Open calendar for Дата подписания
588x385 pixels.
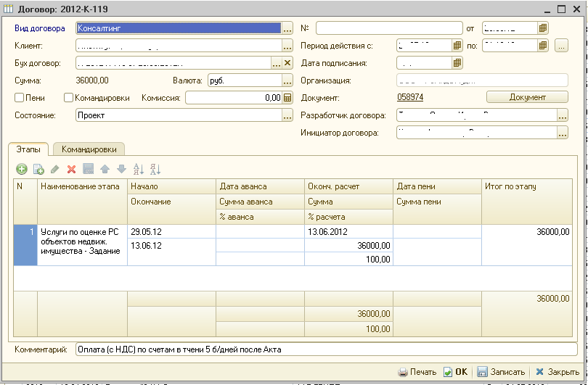pyautogui.click(x=457, y=63)
